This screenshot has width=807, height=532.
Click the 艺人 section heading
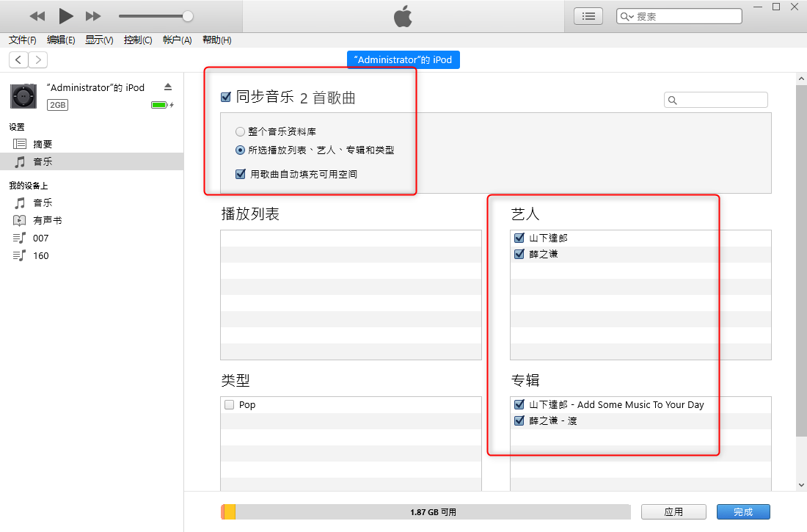[525, 214]
